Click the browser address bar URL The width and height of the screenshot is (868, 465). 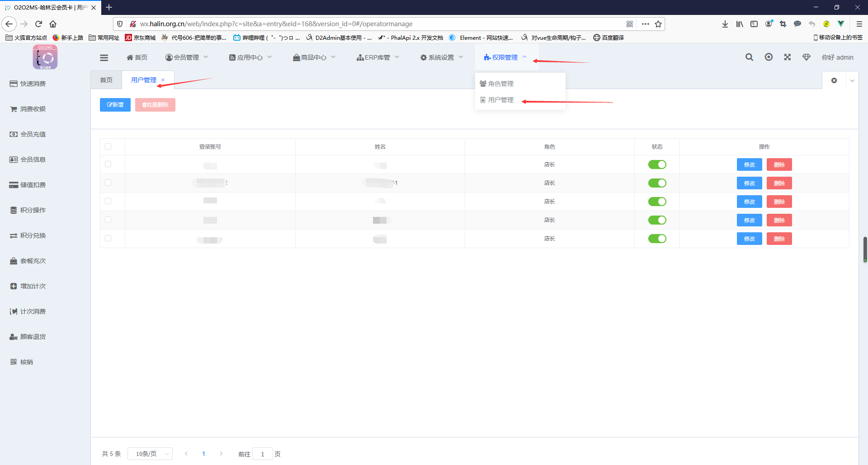[276, 24]
